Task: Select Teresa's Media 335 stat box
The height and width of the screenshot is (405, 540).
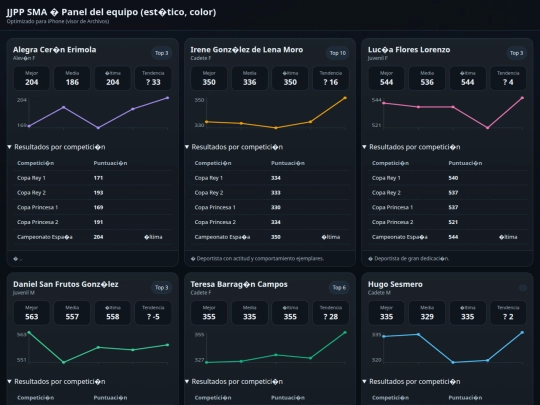Action: tap(249, 313)
